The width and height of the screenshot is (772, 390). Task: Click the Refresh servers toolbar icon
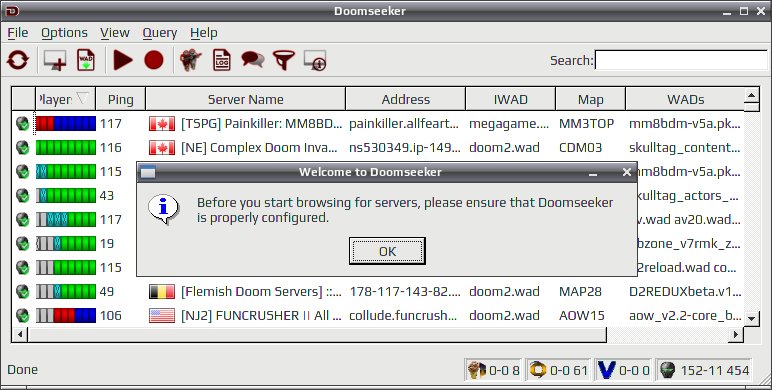point(18,61)
